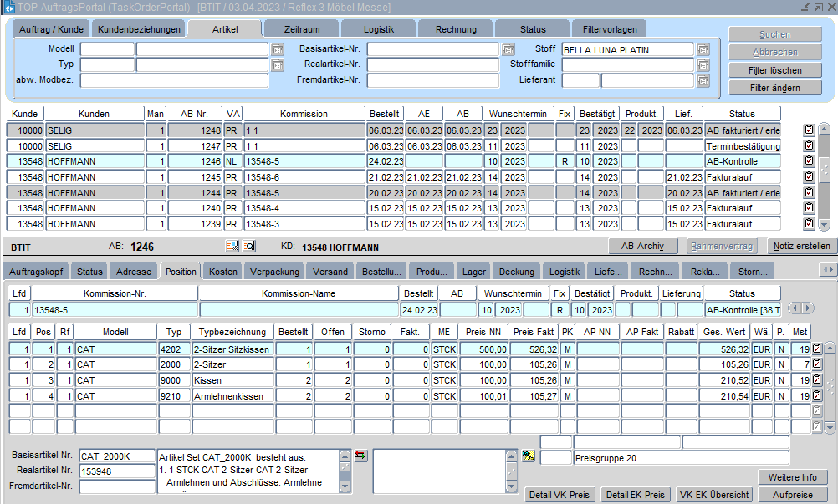The height and width of the screenshot is (504, 838).
Task: Toggle the clipboard checkbox for order 1248
Action: [809, 130]
